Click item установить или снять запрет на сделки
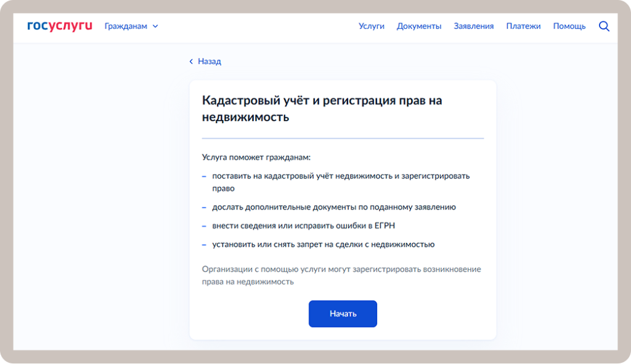 (323, 244)
